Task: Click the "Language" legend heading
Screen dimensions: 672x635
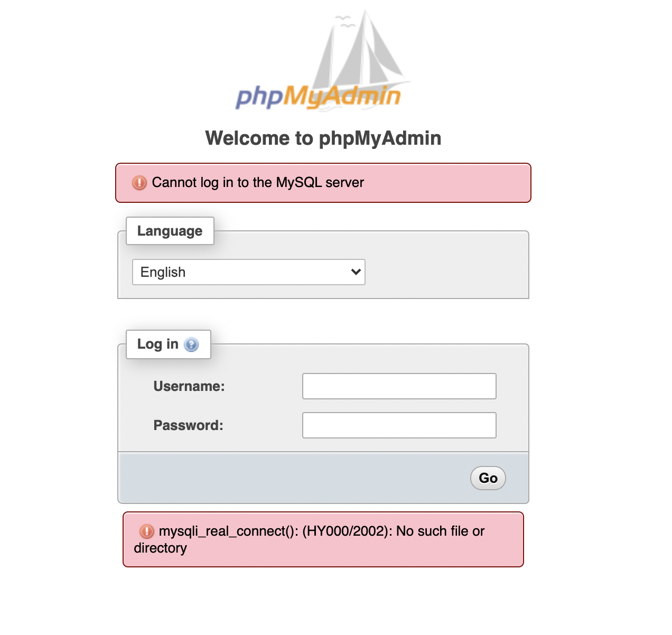Action: pos(170,231)
